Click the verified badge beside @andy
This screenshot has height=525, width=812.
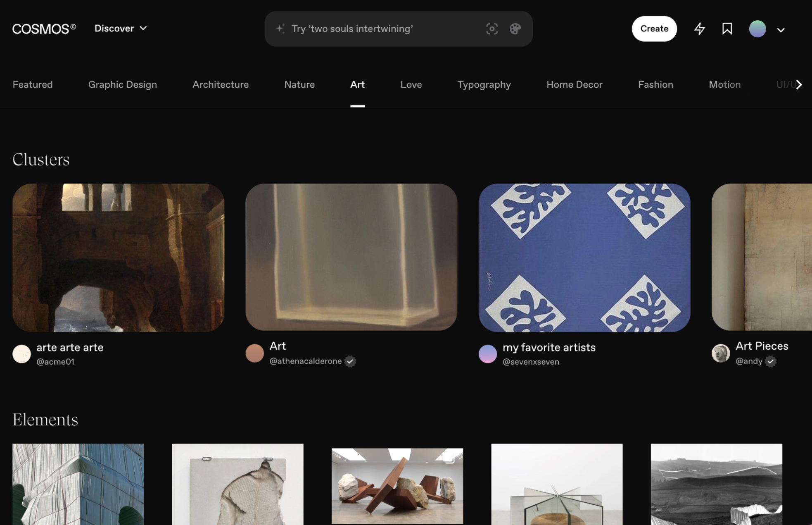click(770, 361)
